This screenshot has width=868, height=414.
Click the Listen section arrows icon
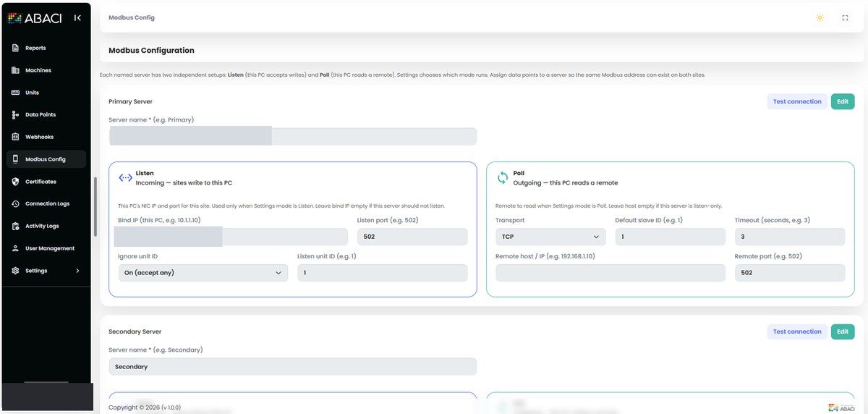[x=125, y=177]
